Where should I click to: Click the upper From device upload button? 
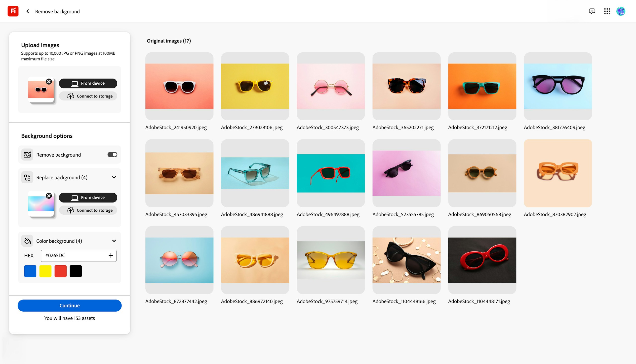(88, 84)
